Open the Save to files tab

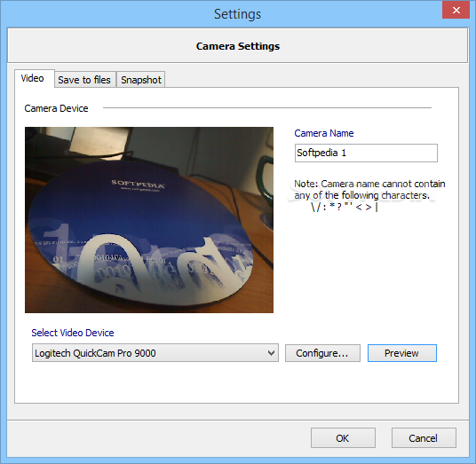85,80
